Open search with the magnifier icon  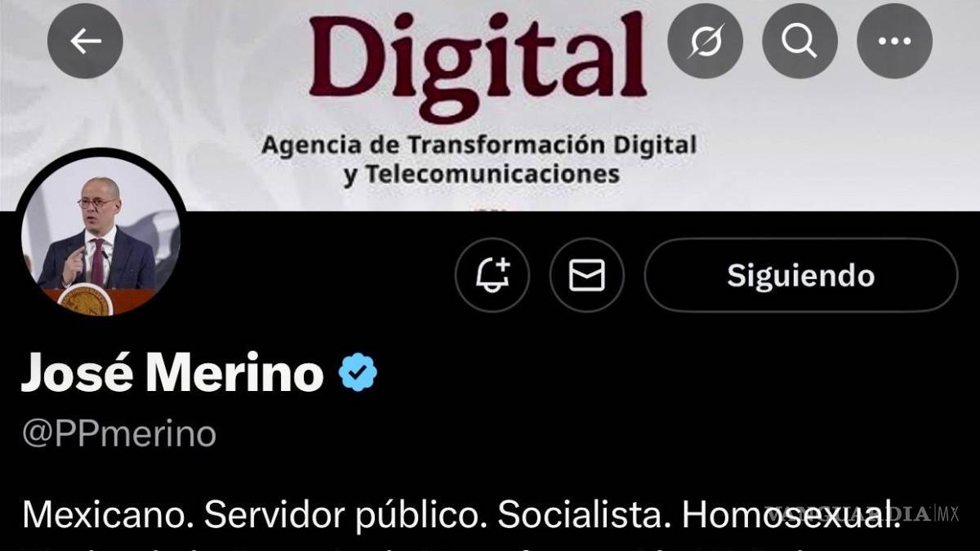[800, 41]
